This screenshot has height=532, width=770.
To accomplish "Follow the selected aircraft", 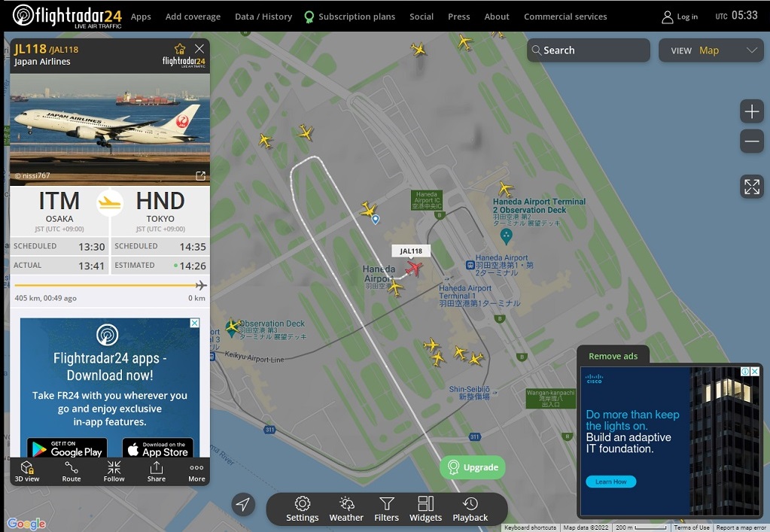I will [x=114, y=472].
